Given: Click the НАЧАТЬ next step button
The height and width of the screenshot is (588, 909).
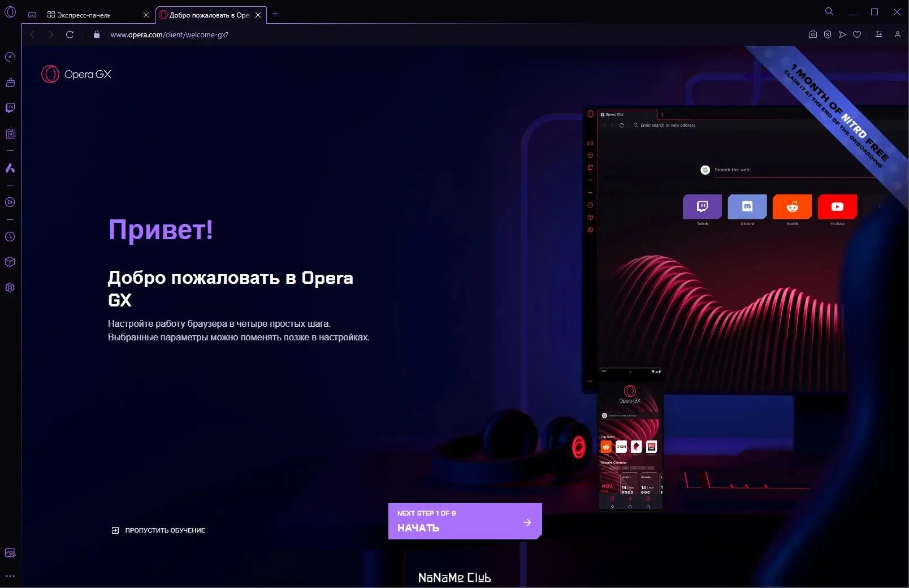Looking at the screenshot, I should point(465,521).
